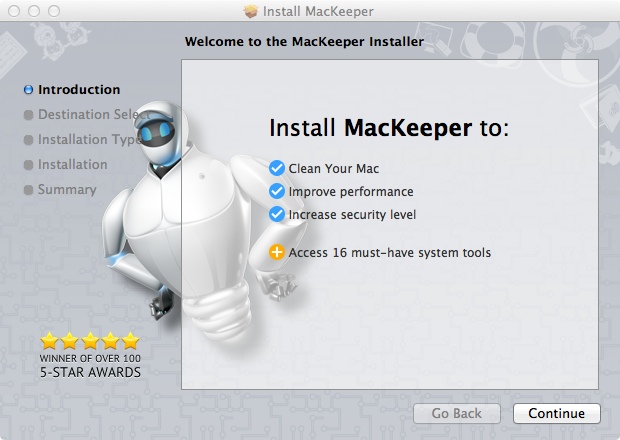Open the Summary step in sidebar

[x=67, y=189]
